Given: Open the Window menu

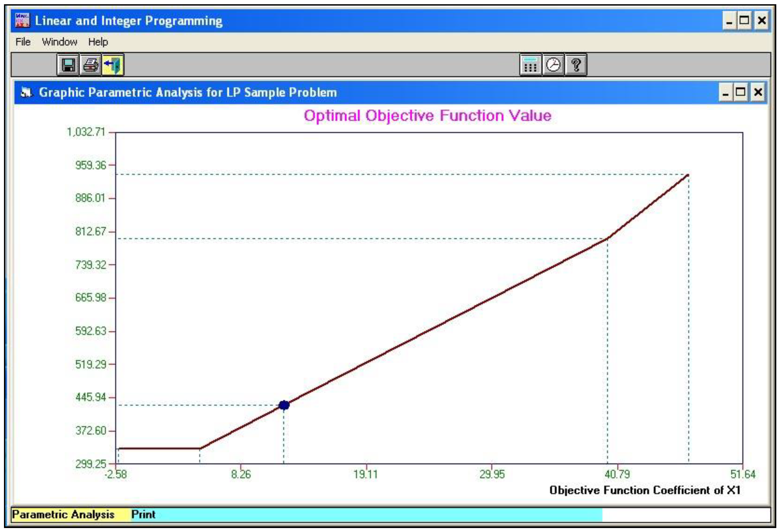Looking at the screenshot, I should point(59,42).
